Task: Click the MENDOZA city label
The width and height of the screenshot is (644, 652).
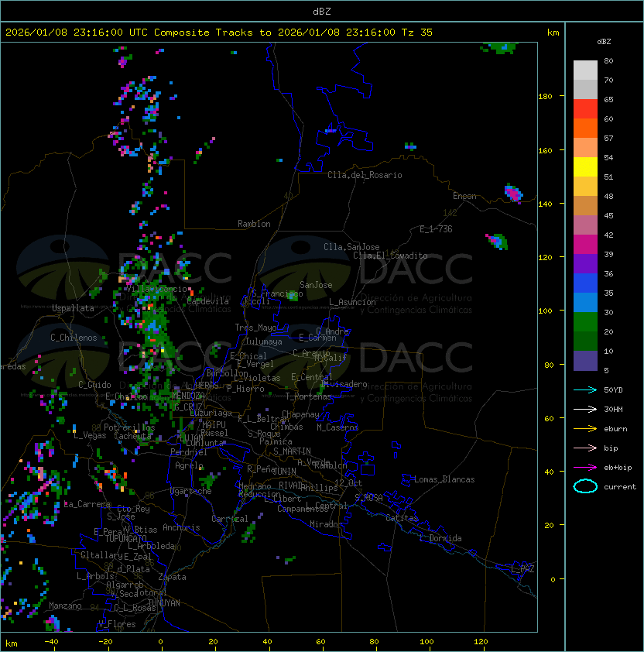Action: click(x=188, y=395)
